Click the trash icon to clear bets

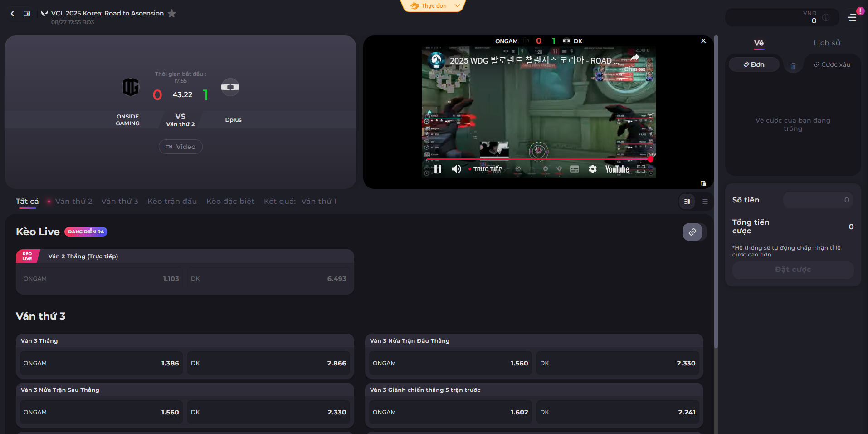point(793,66)
